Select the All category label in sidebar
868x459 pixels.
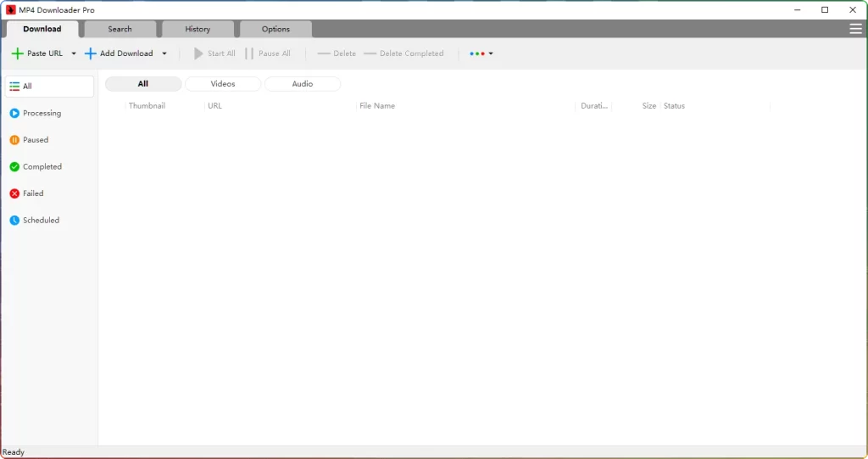[27, 87]
